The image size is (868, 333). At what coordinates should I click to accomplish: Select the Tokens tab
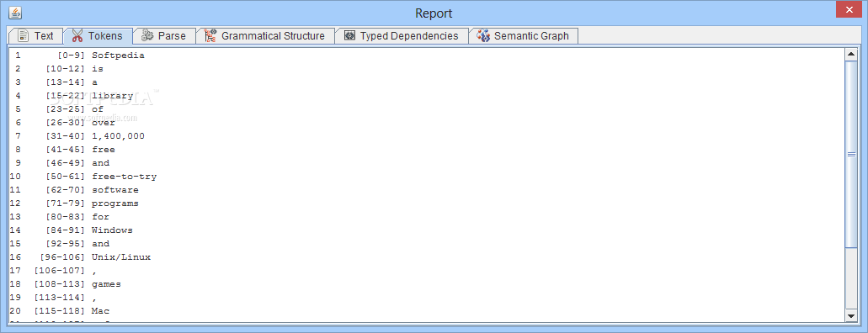click(x=98, y=36)
